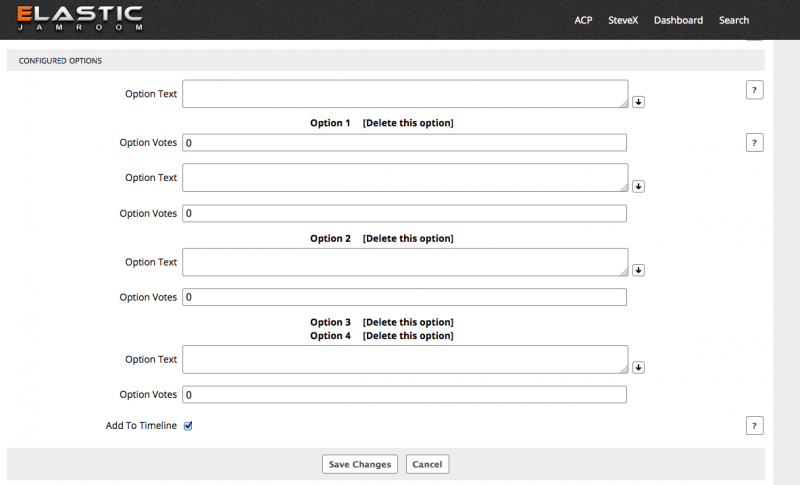Open the SteveX profile menu
Viewport: 800px width, 485px height.
coord(623,20)
